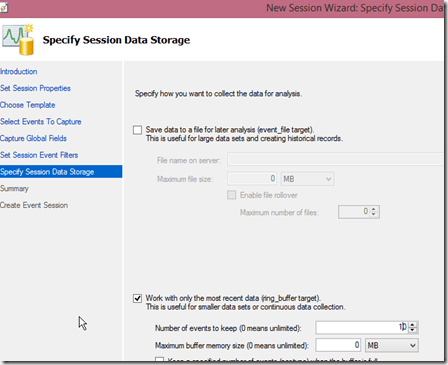Click the session data storage header icon

[x=18, y=39]
